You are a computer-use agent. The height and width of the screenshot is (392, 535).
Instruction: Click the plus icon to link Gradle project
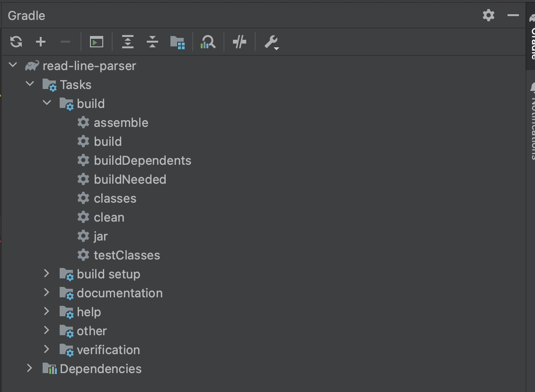point(41,42)
